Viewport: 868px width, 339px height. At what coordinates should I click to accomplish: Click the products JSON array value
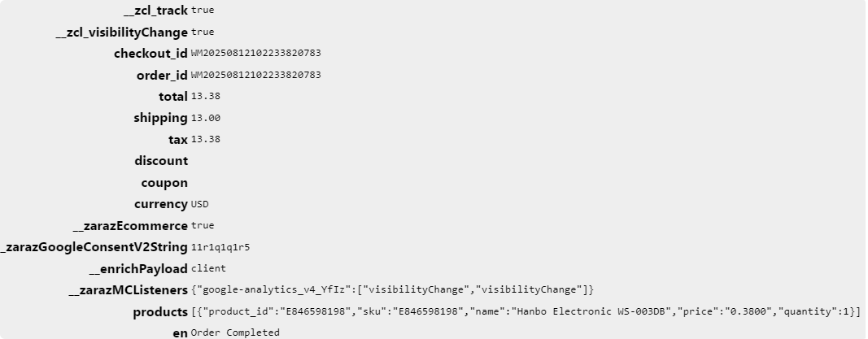point(526,311)
